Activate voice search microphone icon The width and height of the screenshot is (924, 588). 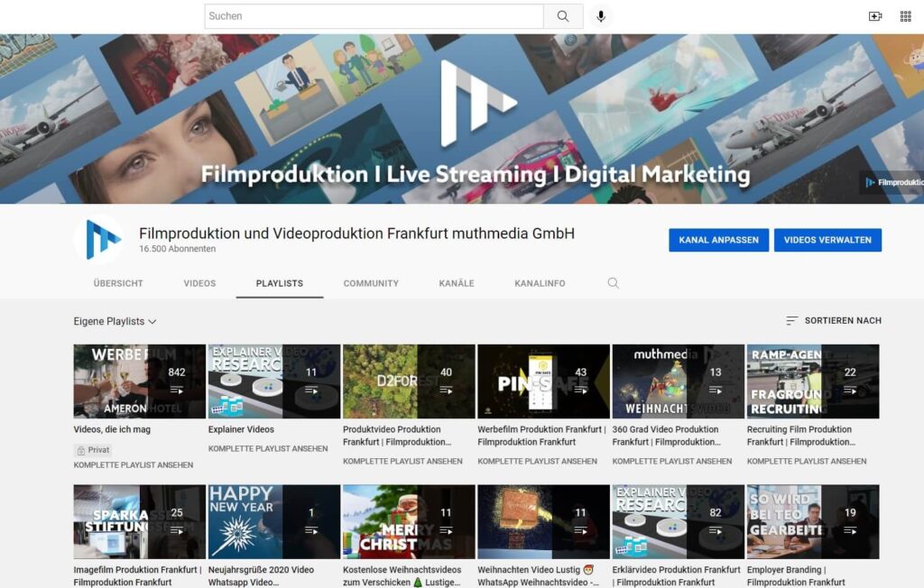(600, 16)
